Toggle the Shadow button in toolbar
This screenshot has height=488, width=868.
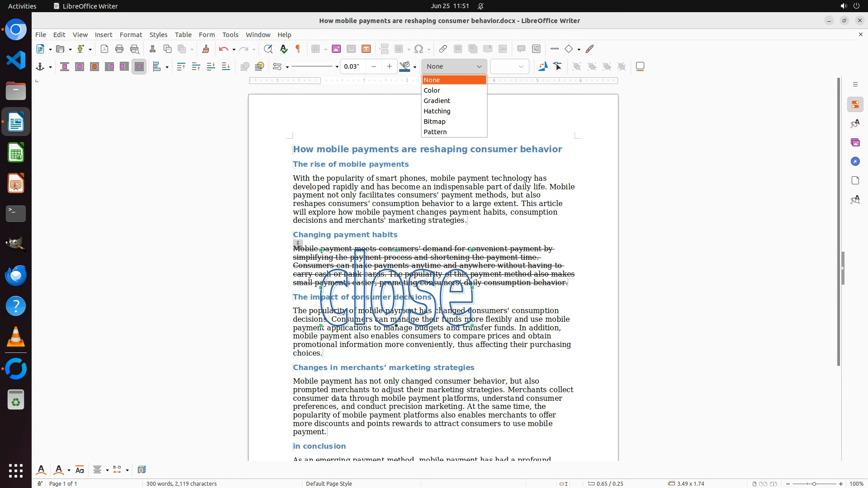[x=640, y=67]
